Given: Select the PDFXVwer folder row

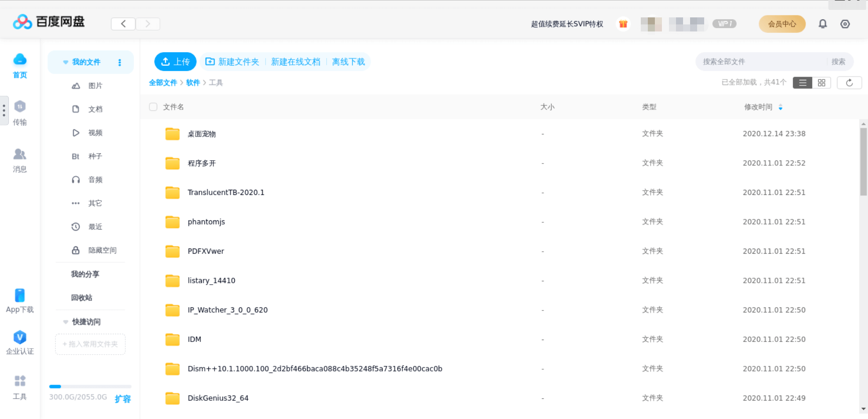Looking at the screenshot, I should 500,251.
